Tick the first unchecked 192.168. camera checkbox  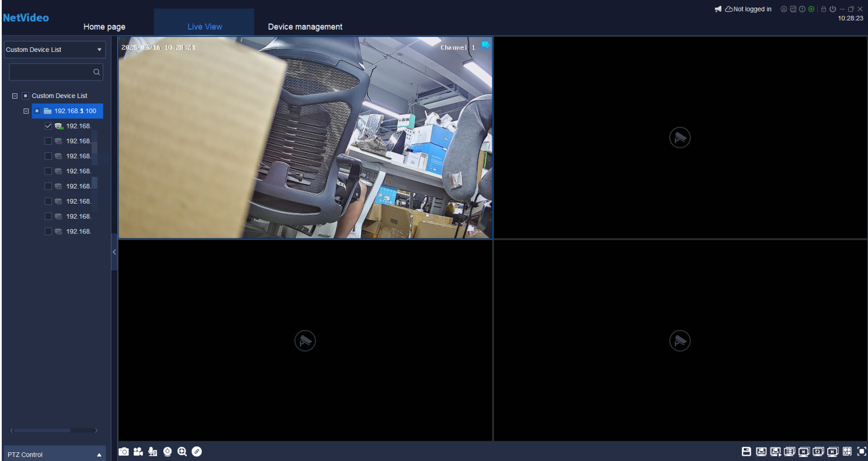pos(48,141)
